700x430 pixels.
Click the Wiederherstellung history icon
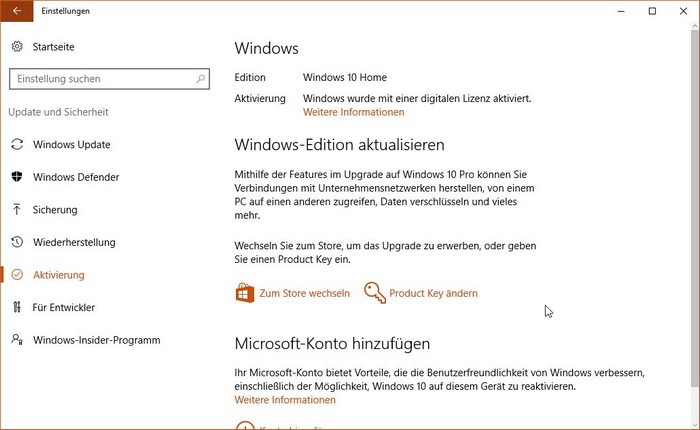17,242
